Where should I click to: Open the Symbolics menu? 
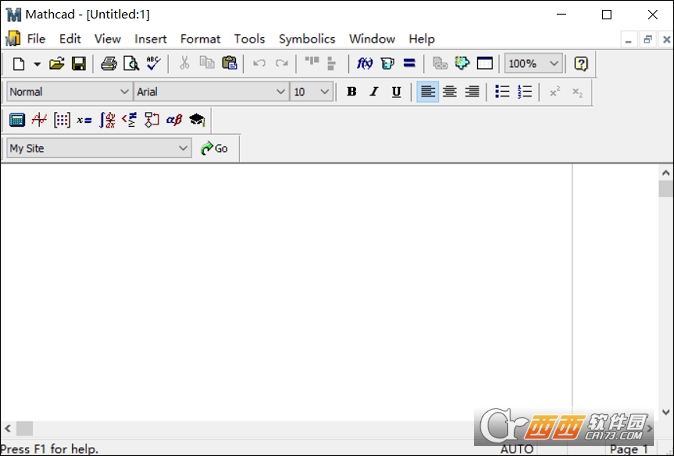point(307,39)
